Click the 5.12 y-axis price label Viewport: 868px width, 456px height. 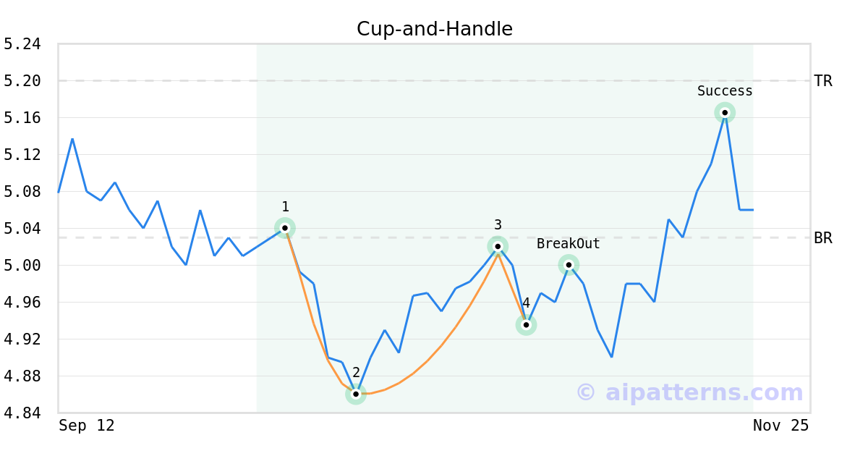pyautogui.click(x=22, y=155)
